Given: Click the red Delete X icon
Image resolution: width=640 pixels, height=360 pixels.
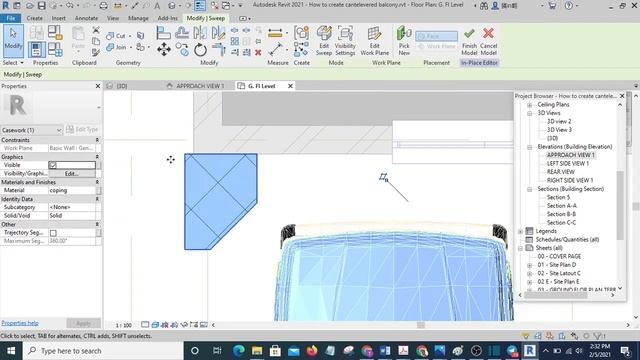Looking at the screenshot, I should click(x=258, y=52).
